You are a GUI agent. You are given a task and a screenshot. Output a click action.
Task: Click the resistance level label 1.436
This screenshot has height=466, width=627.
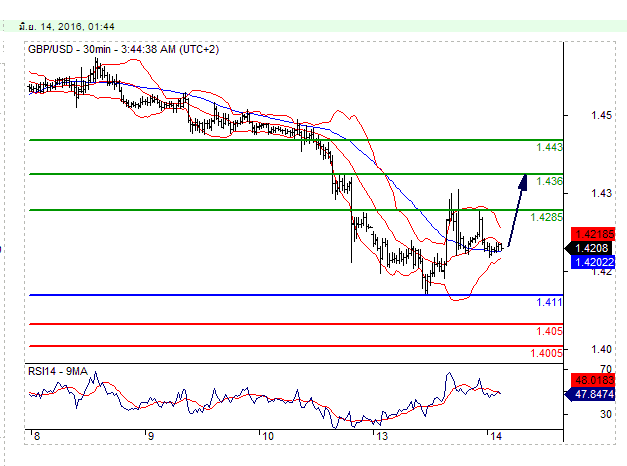(549, 181)
